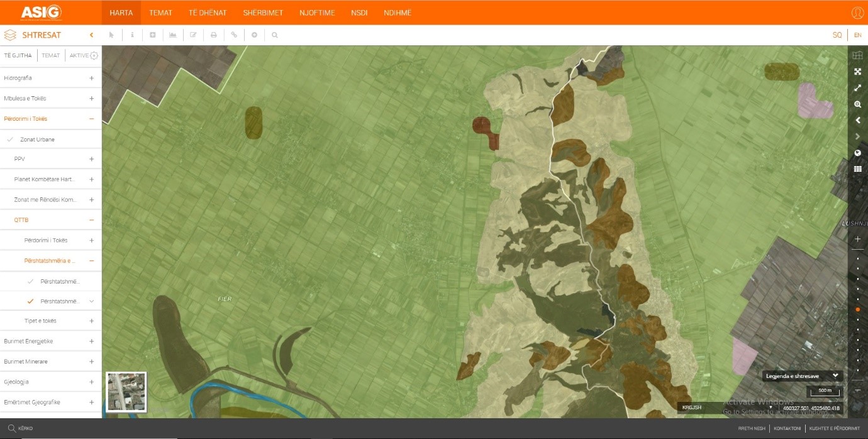This screenshot has height=439, width=868.
Task: Open the NJOFTIME menu
Action: coord(317,13)
